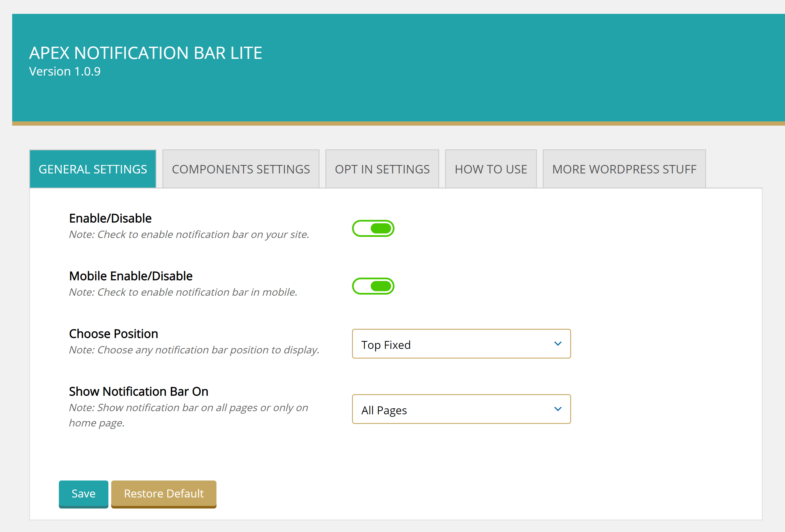Click the dropdown chevron for Choose Position
Viewport: 785px width, 532px height.
pos(557,344)
